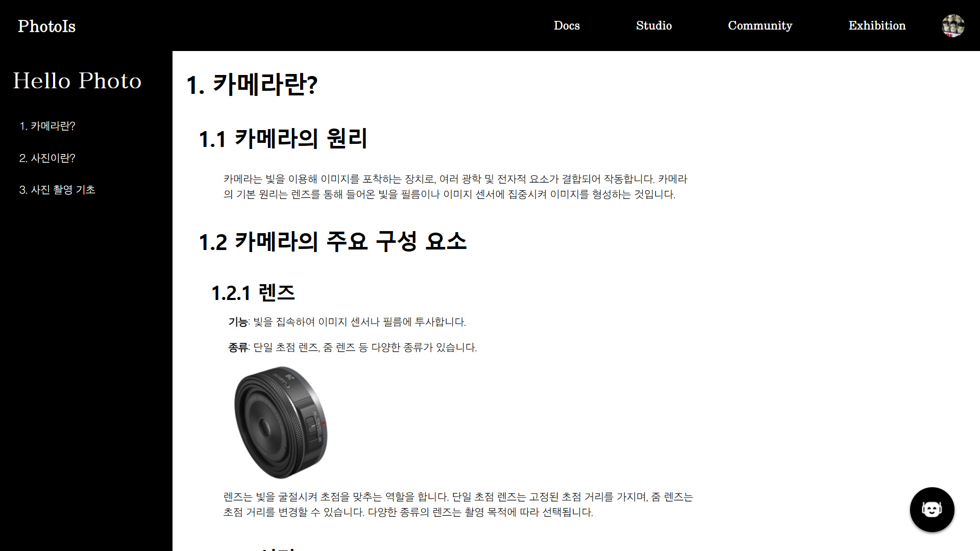
Task: Click the camera lens image
Action: coord(281,422)
